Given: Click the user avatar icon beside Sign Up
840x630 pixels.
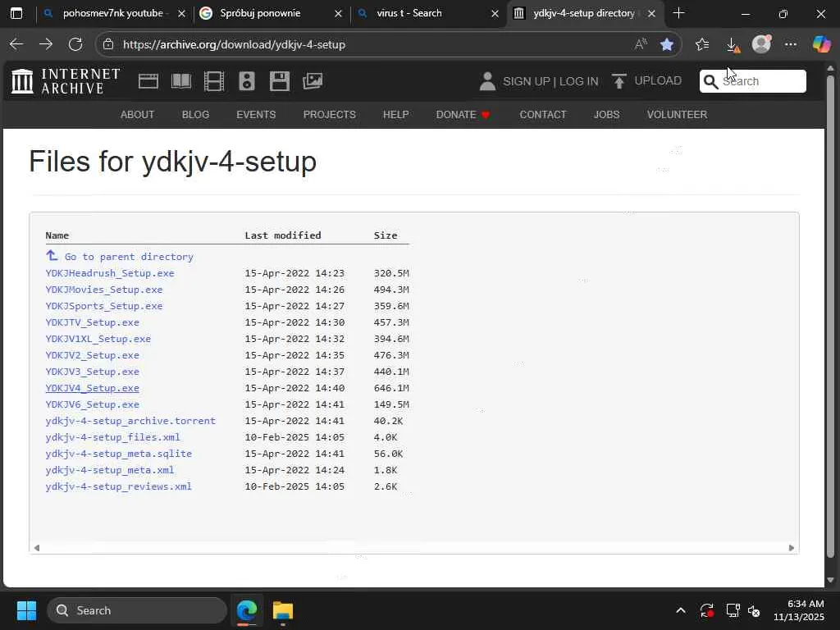Looking at the screenshot, I should [487, 81].
